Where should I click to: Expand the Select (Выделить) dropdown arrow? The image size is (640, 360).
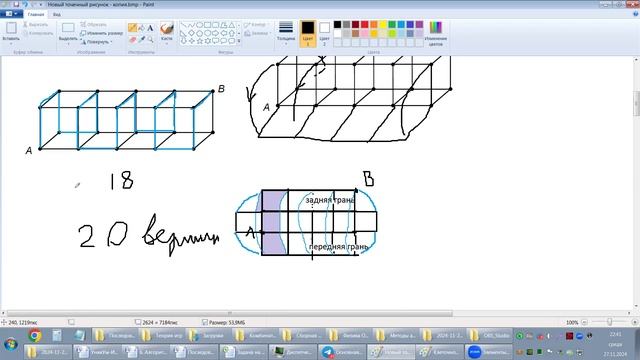click(x=68, y=43)
